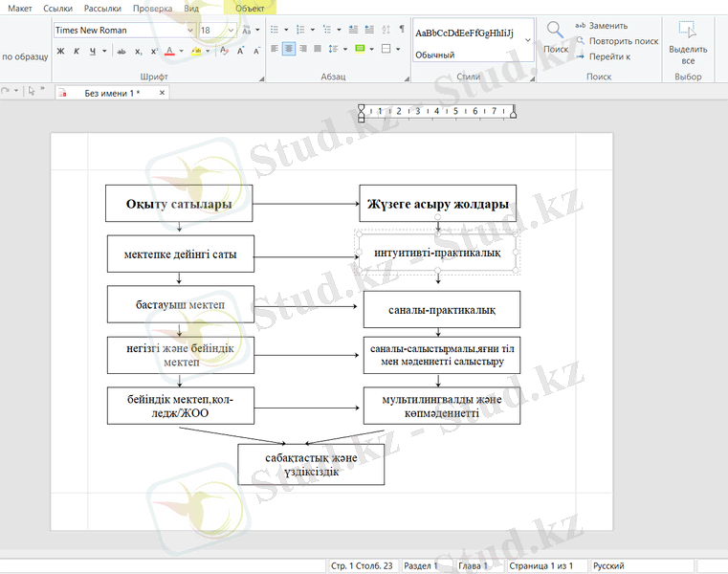Select the Без имени 1 document tab
This screenshot has width=728, height=574.
click(x=112, y=93)
